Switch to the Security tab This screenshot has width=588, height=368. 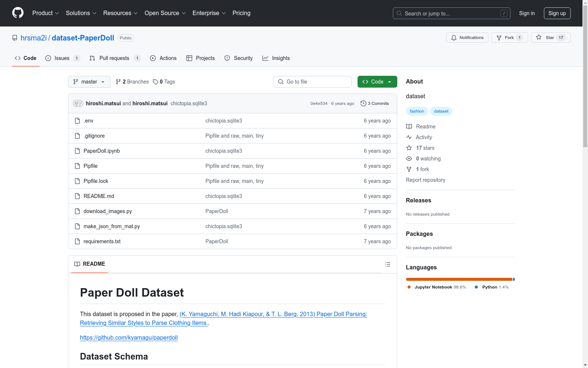[x=239, y=58]
